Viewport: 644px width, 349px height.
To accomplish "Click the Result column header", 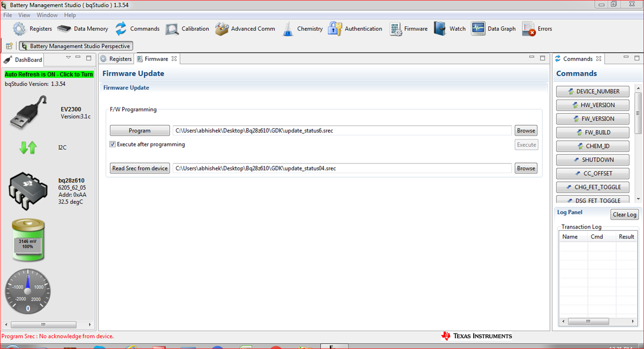I will coord(626,236).
